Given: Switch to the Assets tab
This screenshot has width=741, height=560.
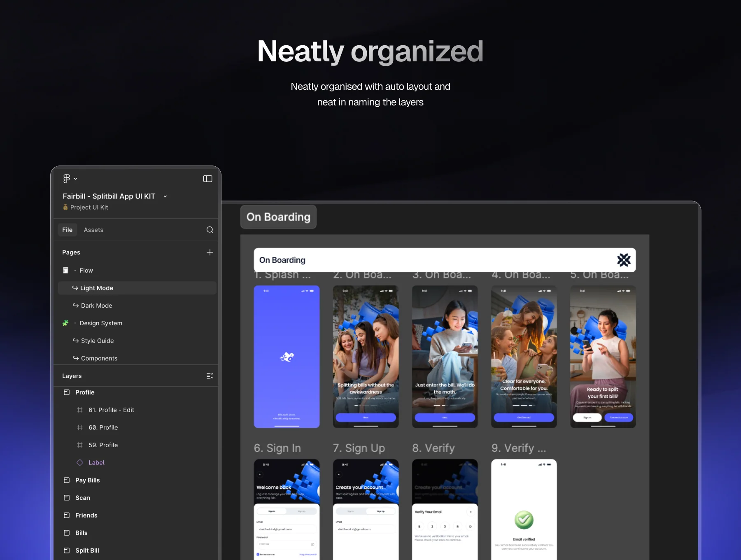Looking at the screenshot, I should pyautogui.click(x=93, y=230).
